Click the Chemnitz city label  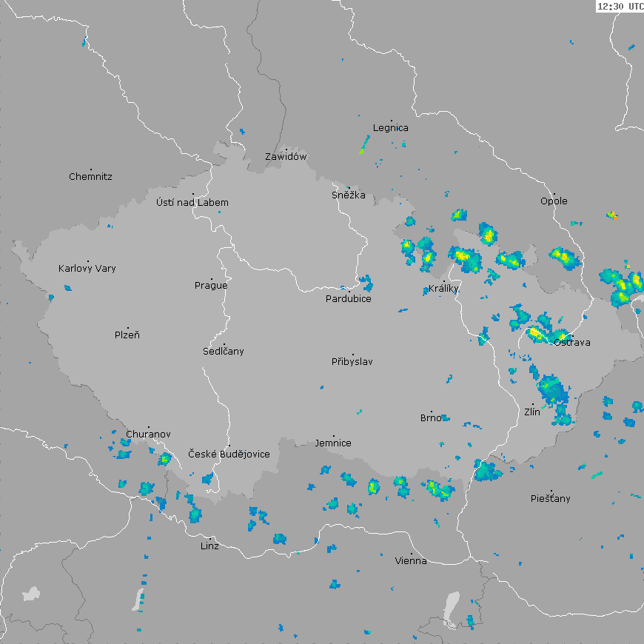(x=90, y=176)
